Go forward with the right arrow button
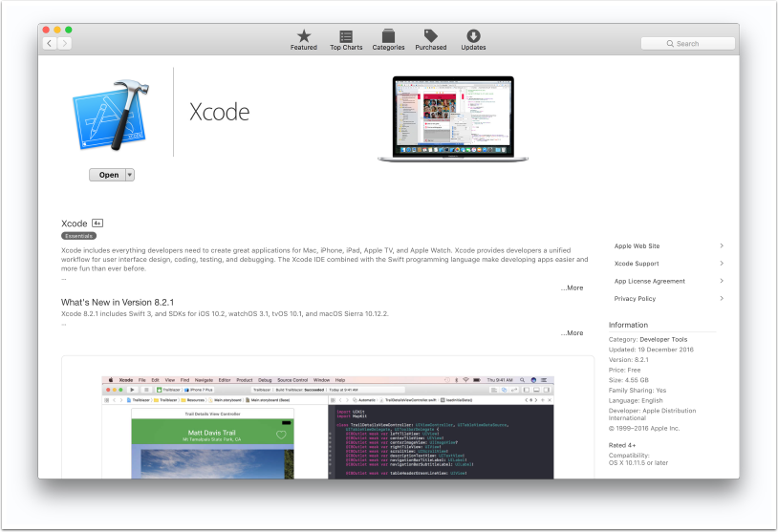 (x=64, y=43)
